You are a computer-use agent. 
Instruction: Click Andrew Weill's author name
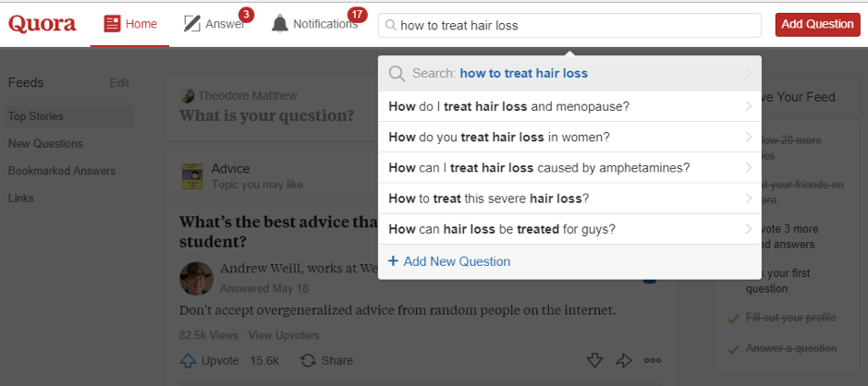coord(260,269)
